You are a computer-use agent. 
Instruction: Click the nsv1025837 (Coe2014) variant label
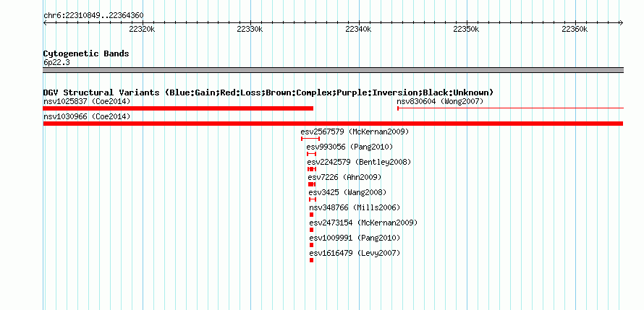pos(87,101)
